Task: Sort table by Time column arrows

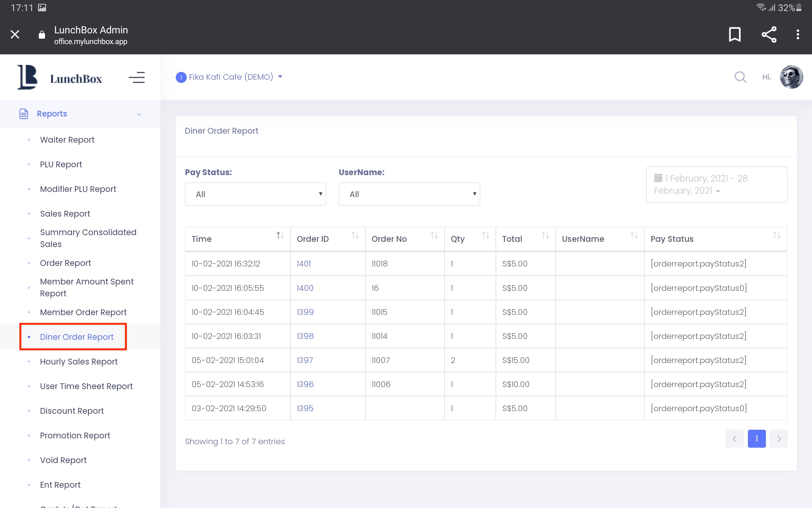Action: click(280, 235)
